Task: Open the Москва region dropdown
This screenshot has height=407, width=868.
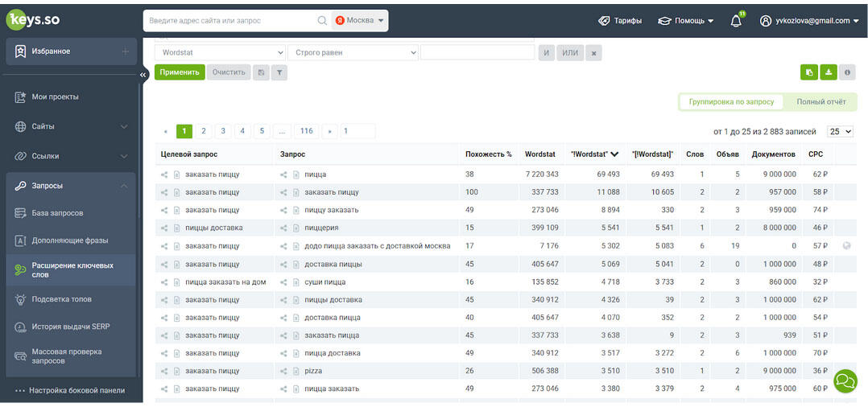Action: (x=360, y=21)
